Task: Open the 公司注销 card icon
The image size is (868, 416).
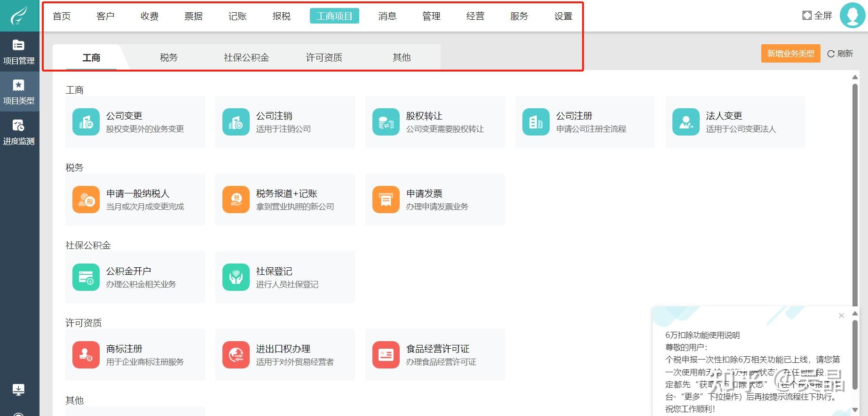Action: [x=236, y=122]
